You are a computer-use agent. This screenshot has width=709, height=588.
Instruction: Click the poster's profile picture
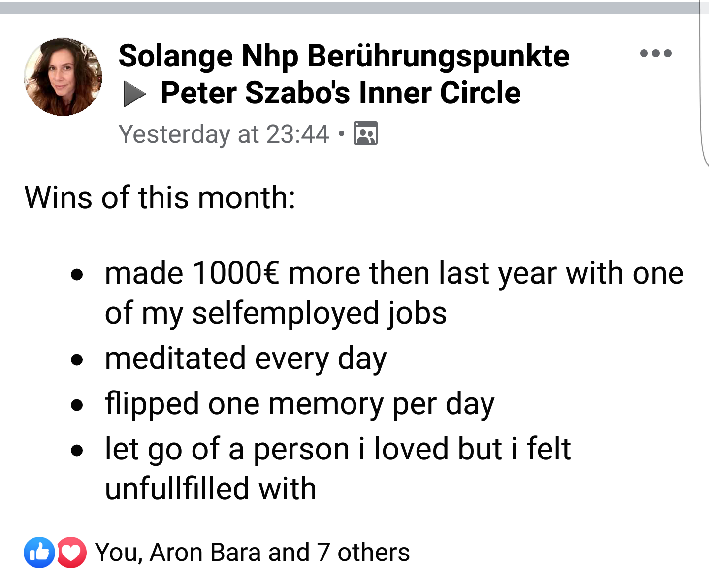tap(63, 77)
